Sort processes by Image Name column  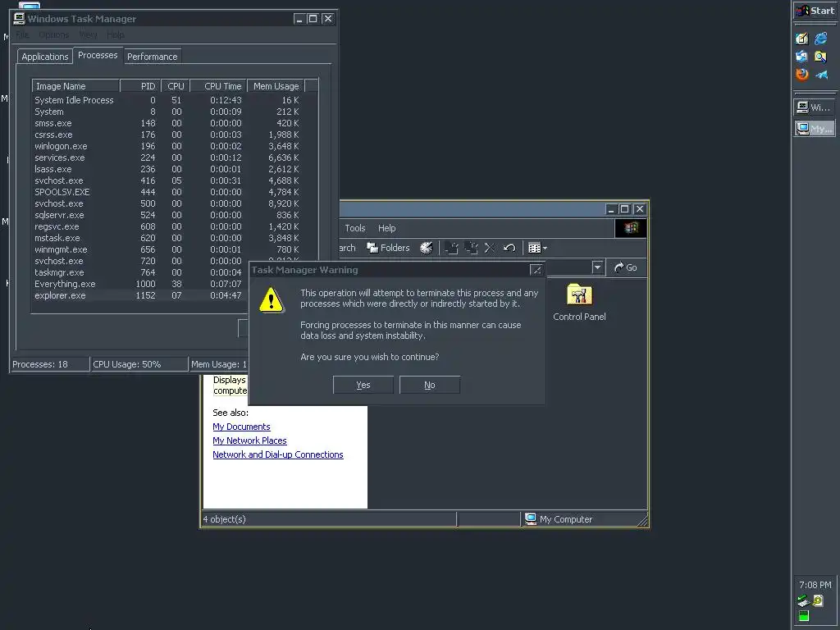tap(75, 86)
